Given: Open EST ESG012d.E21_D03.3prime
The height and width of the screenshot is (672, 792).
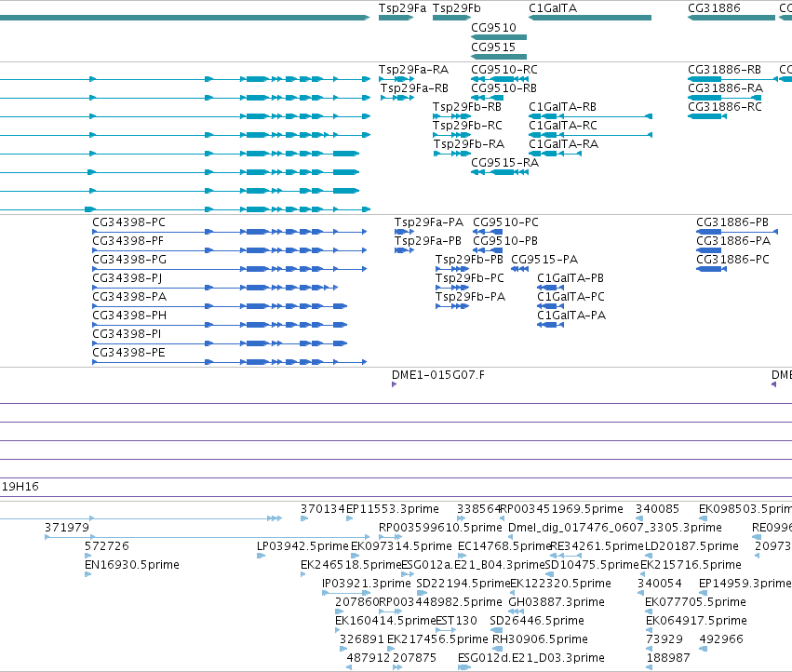Looking at the screenshot, I should pos(530,658).
